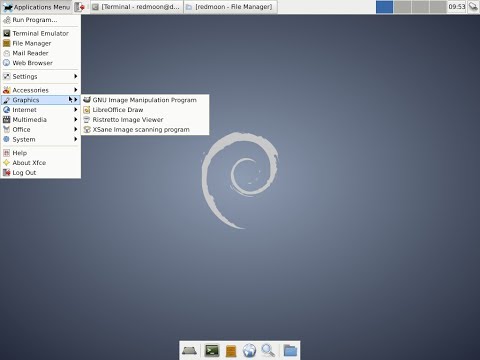Click the About Xfce star icon

pyautogui.click(x=7, y=163)
